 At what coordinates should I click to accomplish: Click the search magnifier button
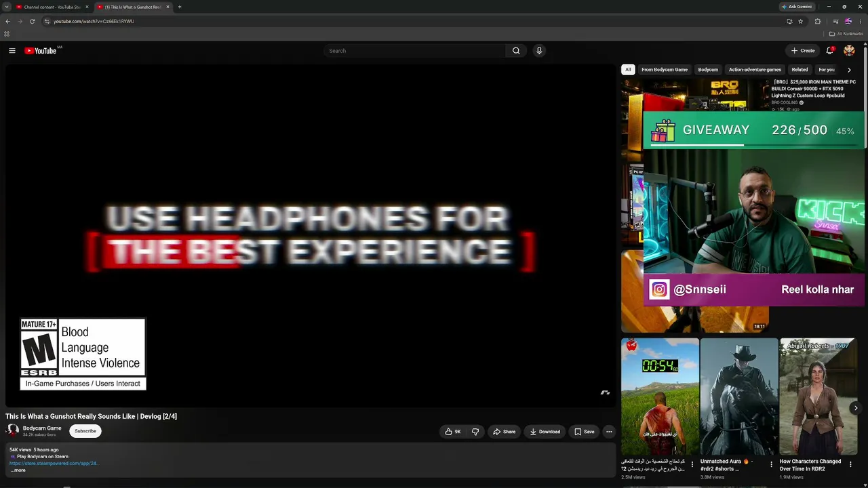pos(516,51)
